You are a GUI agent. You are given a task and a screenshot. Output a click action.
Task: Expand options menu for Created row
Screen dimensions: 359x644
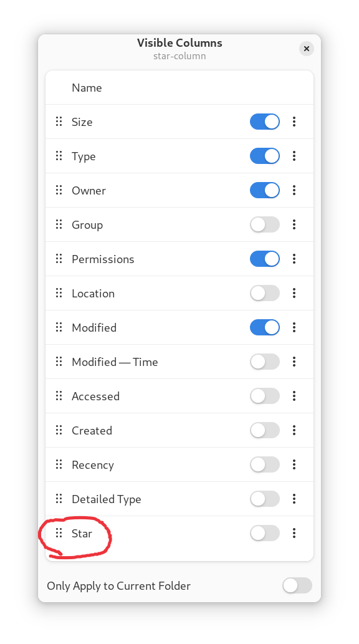(294, 430)
